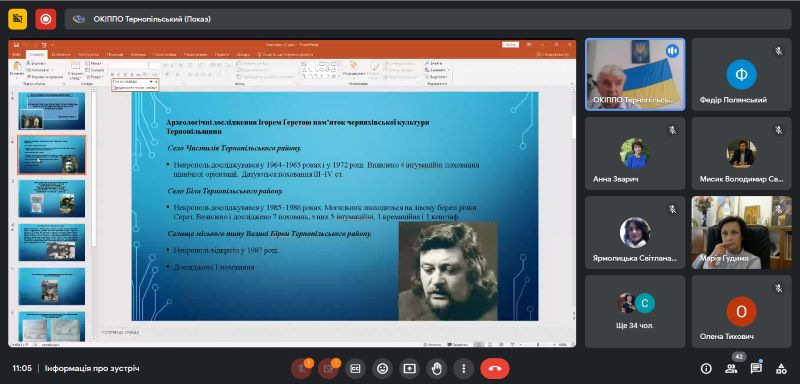Click the yellow icon beside the recording indicator

pos(17,19)
